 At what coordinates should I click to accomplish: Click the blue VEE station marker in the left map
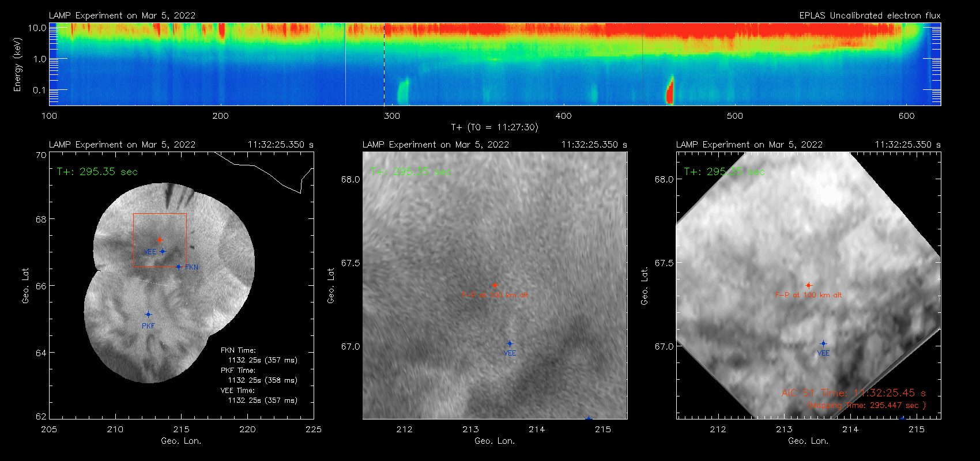click(163, 251)
